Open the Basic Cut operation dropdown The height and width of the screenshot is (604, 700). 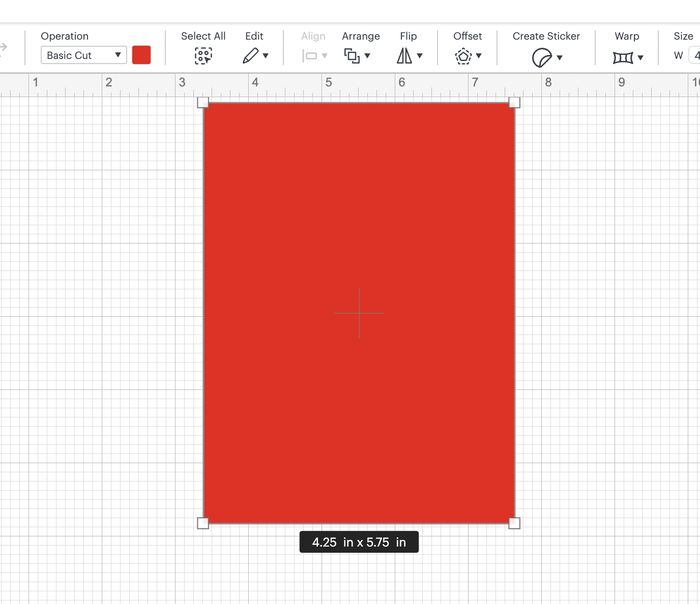click(84, 55)
